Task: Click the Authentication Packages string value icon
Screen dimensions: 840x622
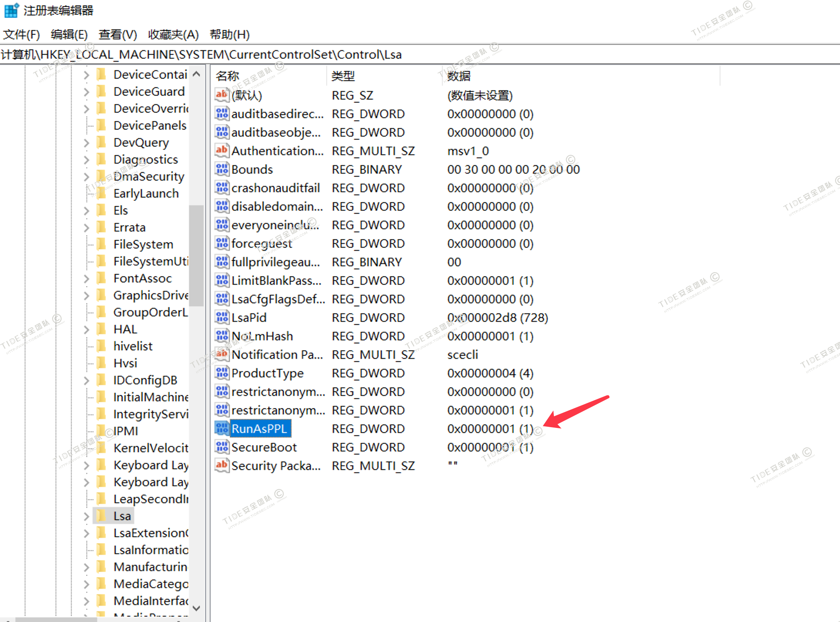Action: click(222, 150)
